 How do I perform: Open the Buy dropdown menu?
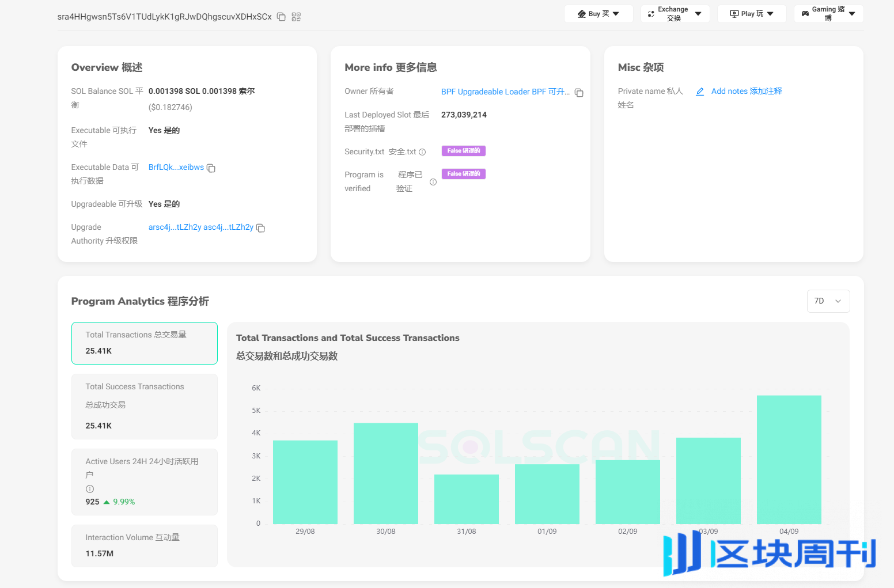598,14
